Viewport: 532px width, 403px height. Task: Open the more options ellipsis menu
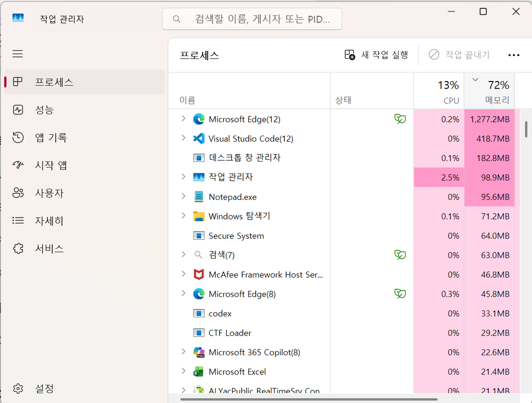[514, 55]
